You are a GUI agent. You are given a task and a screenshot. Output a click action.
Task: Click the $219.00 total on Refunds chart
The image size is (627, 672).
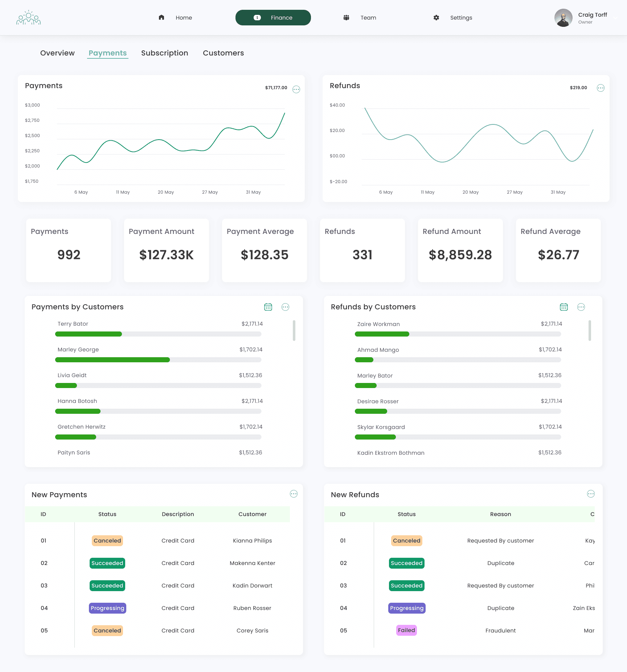[x=578, y=88]
